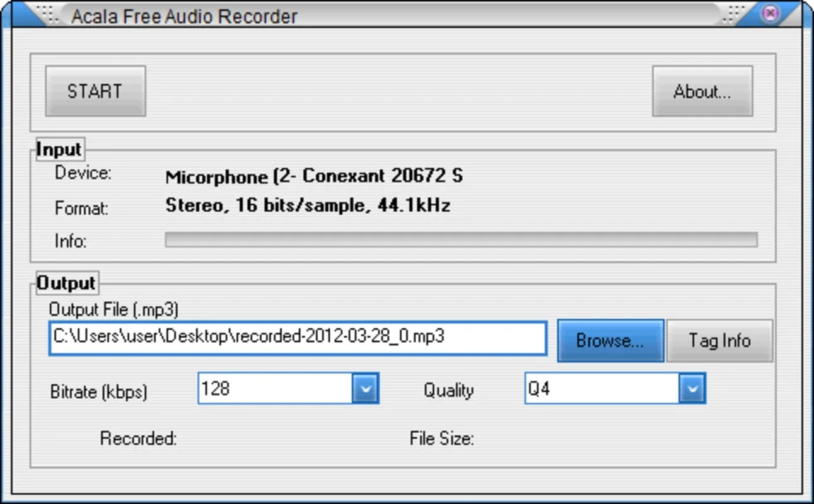Click the File Size label

click(441, 438)
